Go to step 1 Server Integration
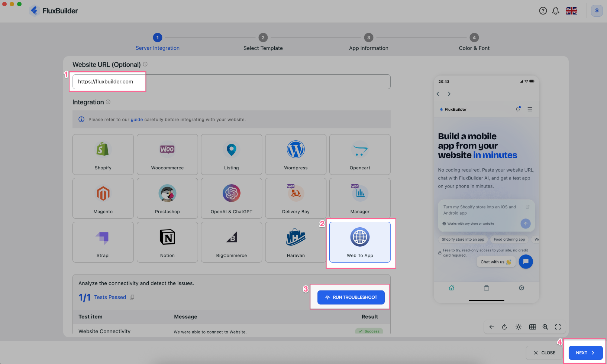The width and height of the screenshot is (607, 364). coord(158,42)
